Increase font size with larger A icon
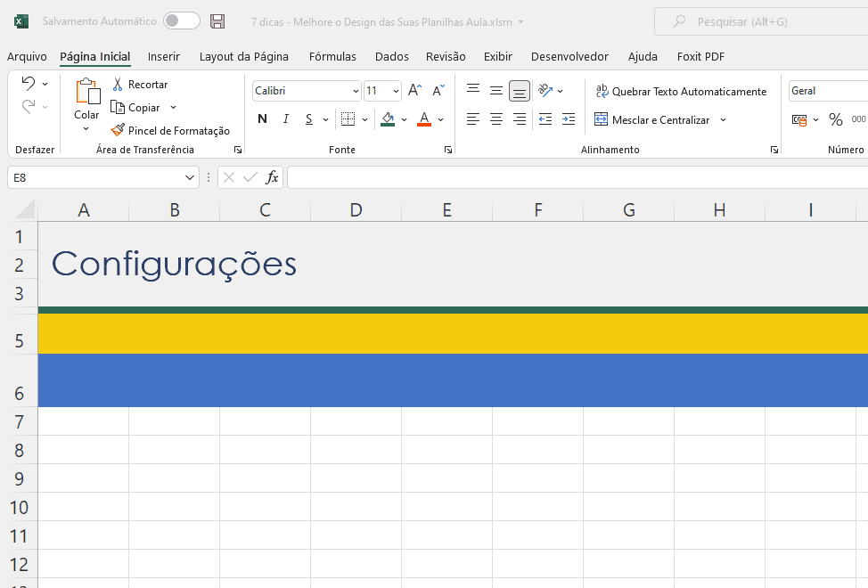Viewport: 868px width, 588px height. (414, 91)
